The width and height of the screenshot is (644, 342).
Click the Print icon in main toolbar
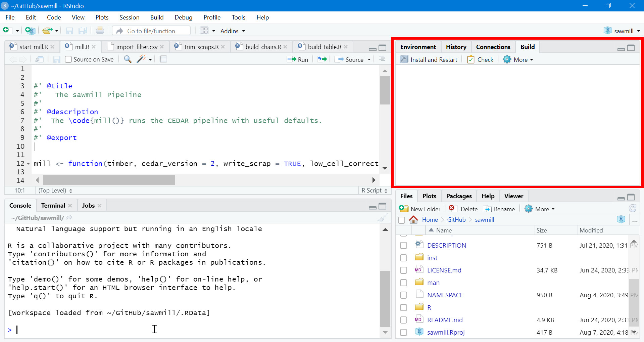coord(100,31)
